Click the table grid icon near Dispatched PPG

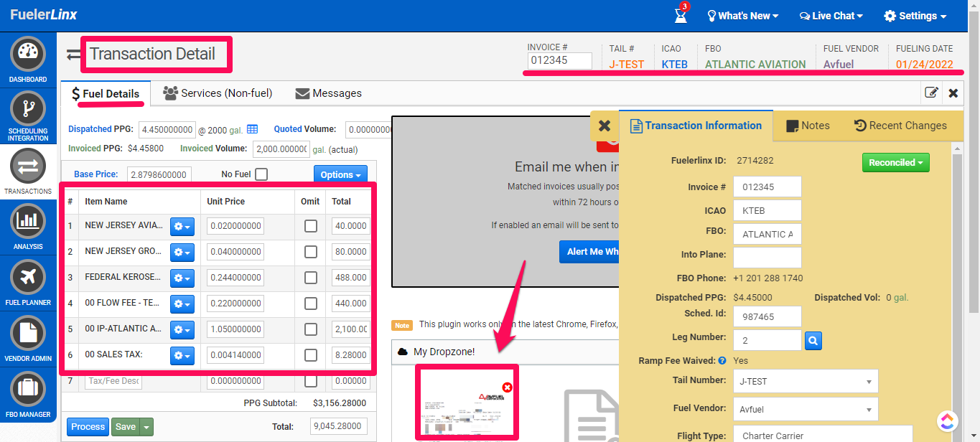click(x=252, y=129)
